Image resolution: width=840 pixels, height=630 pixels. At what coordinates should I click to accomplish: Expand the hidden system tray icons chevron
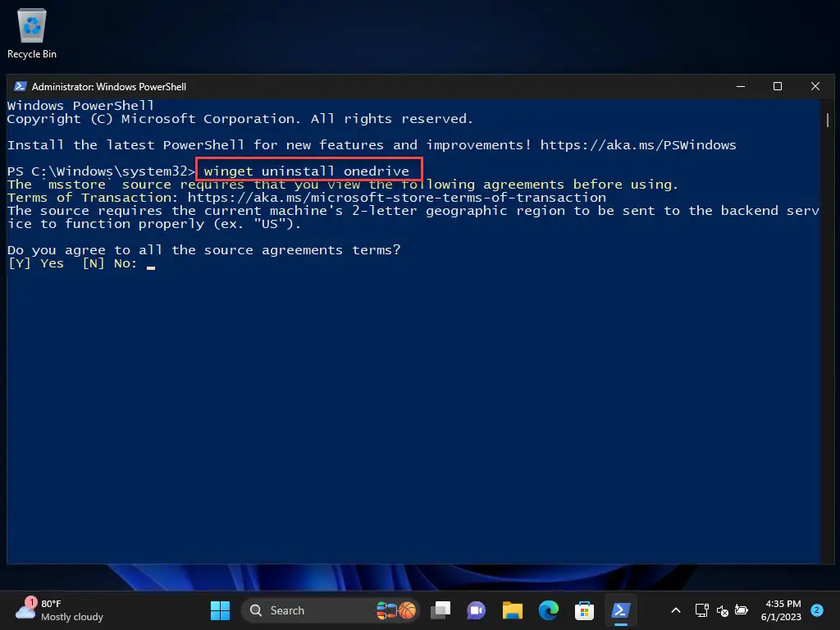(676, 610)
